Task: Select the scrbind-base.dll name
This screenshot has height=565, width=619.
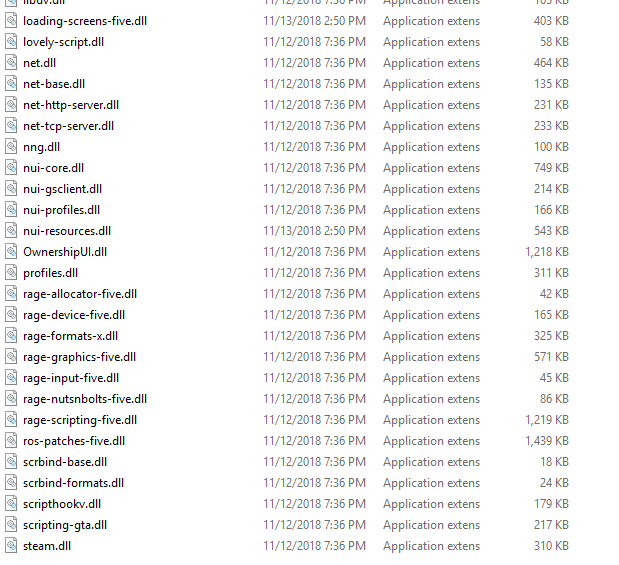Action: tap(65, 462)
